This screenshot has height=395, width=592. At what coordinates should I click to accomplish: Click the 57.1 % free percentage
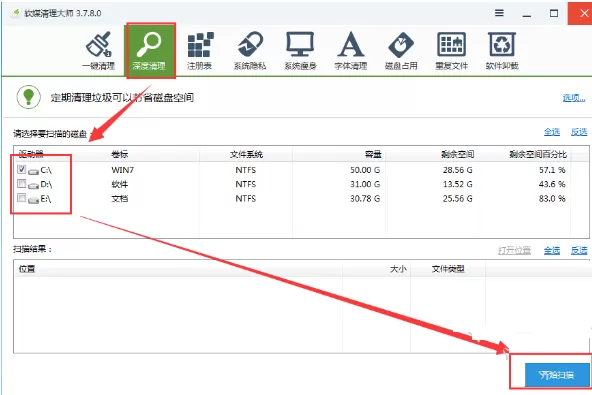tap(552, 170)
